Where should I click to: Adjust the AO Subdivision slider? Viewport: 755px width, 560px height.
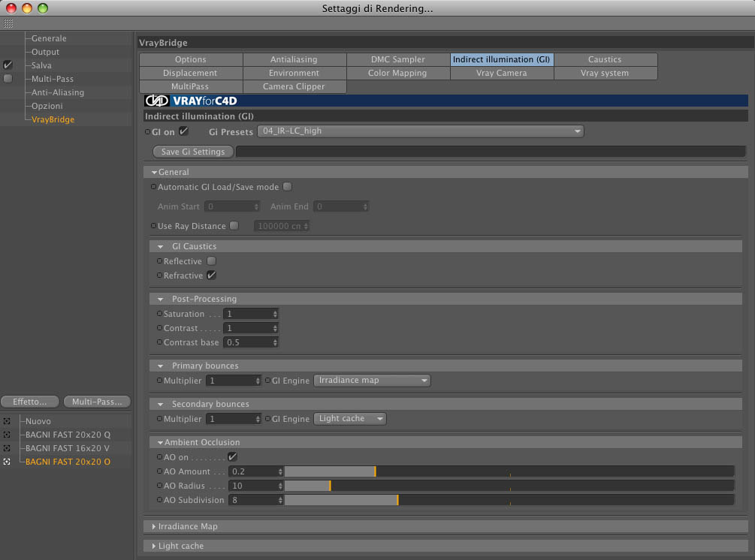click(509, 500)
